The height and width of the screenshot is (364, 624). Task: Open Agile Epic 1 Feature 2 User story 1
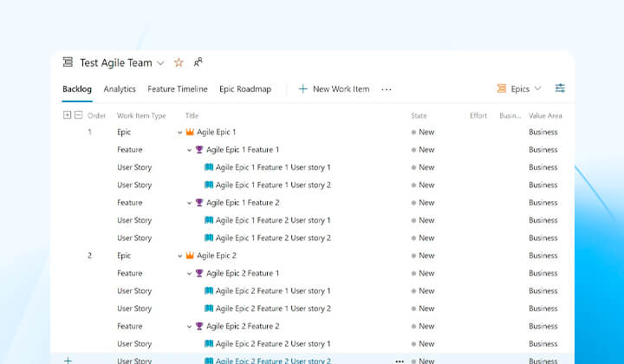tap(273, 220)
